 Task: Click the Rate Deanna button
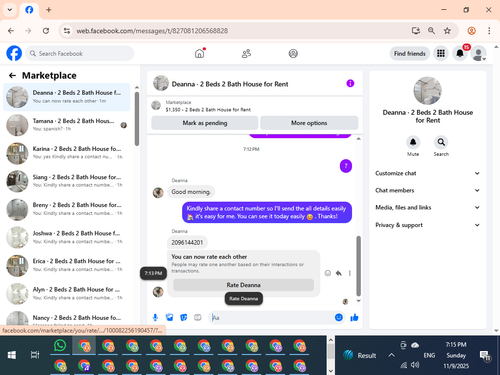[x=243, y=285]
